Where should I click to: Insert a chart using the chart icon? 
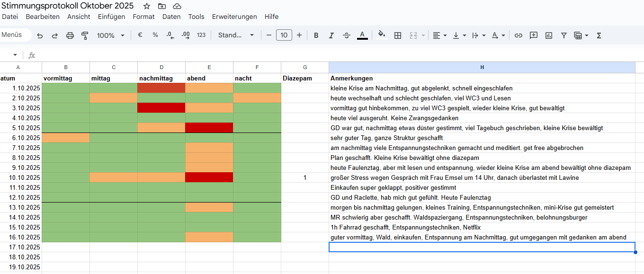pos(549,35)
